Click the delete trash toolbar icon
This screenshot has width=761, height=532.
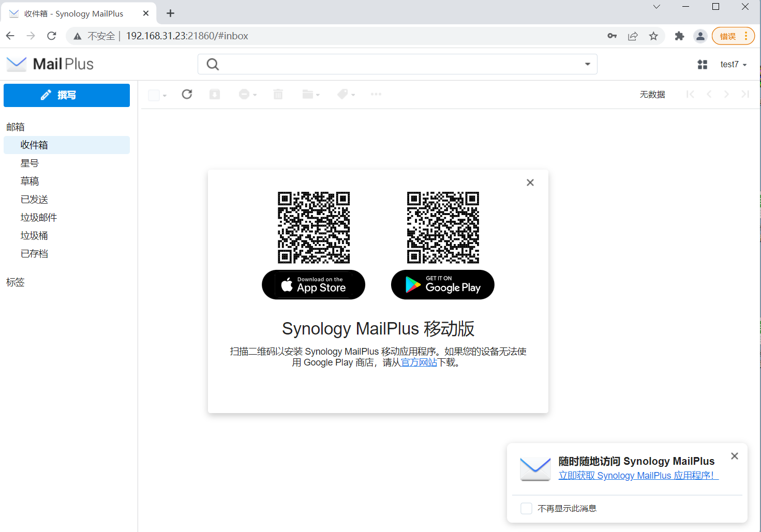pos(278,94)
